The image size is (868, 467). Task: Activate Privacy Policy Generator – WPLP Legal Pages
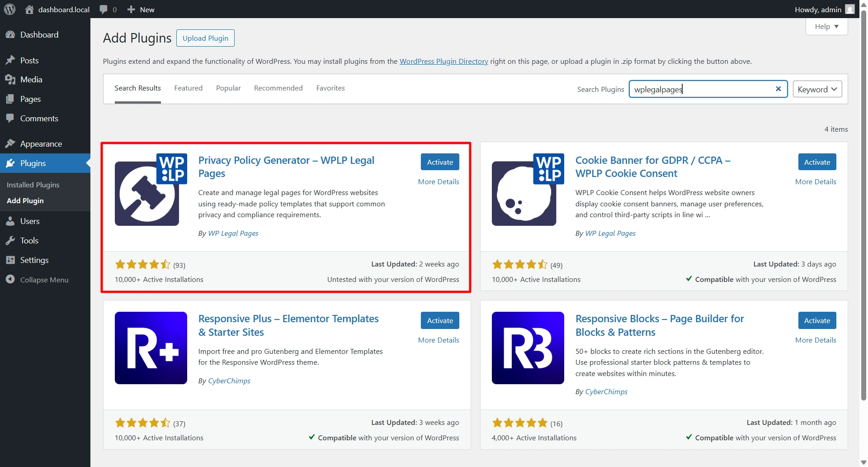coord(440,162)
